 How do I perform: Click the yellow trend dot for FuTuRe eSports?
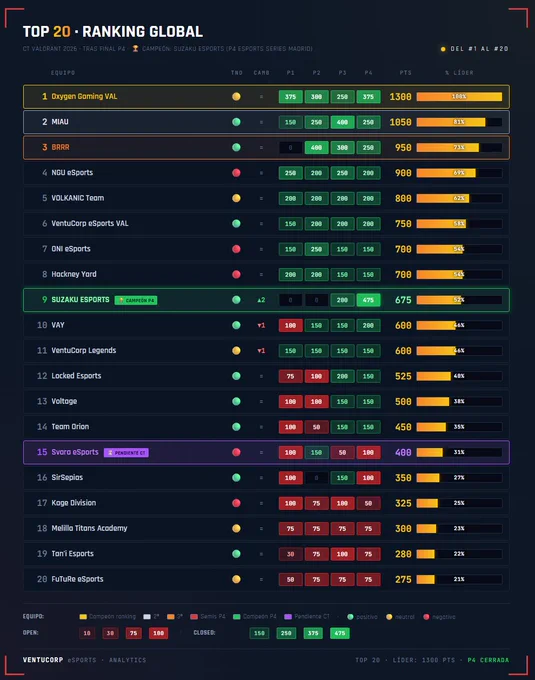coord(236,579)
